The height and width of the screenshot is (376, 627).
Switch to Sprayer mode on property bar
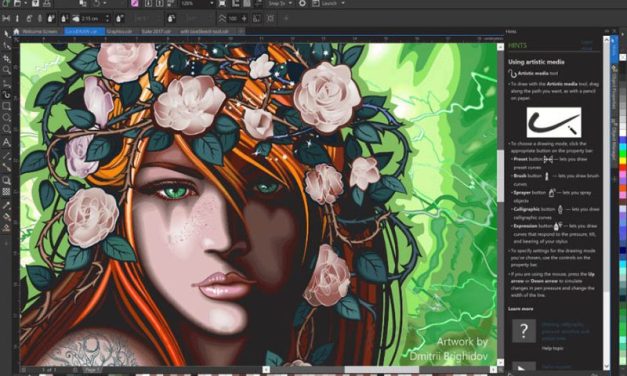tap(29, 18)
